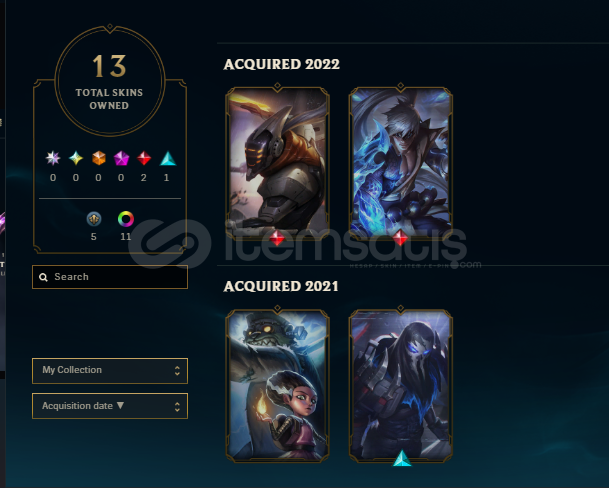The height and width of the screenshot is (488, 609).
Task: Select the dark PROJECT skin card from 2021
Action: pyautogui.click(x=400, y=385)
